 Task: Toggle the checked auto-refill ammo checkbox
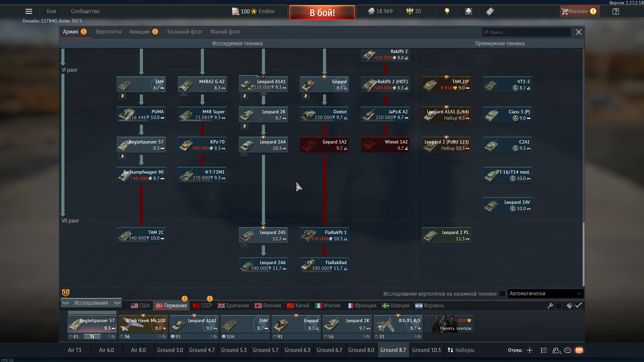click(x=578, y=306)
